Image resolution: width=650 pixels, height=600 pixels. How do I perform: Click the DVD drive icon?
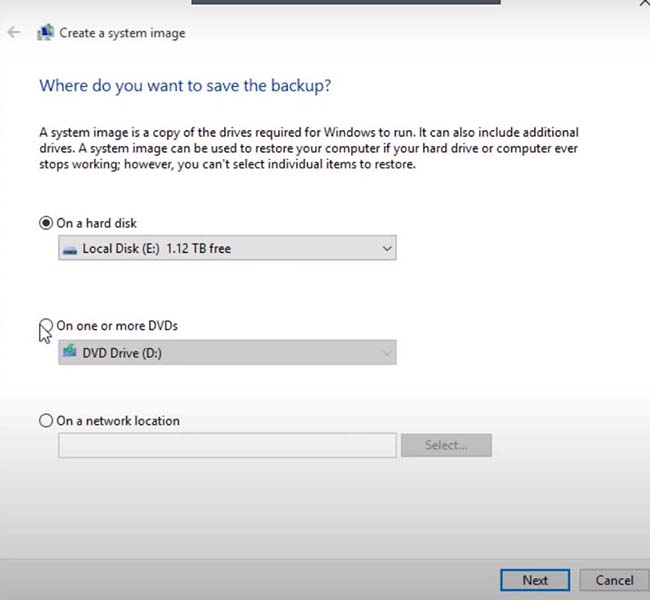[x=70, y=351]
